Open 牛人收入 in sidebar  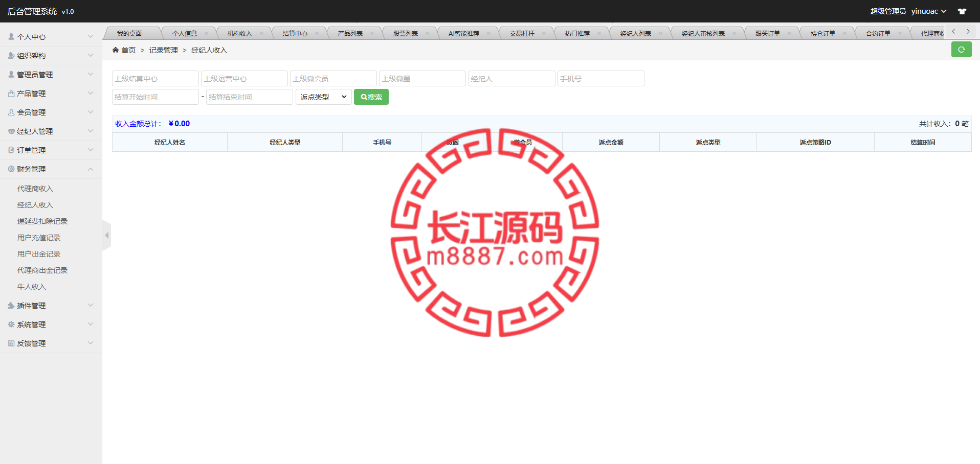point(32,287)
